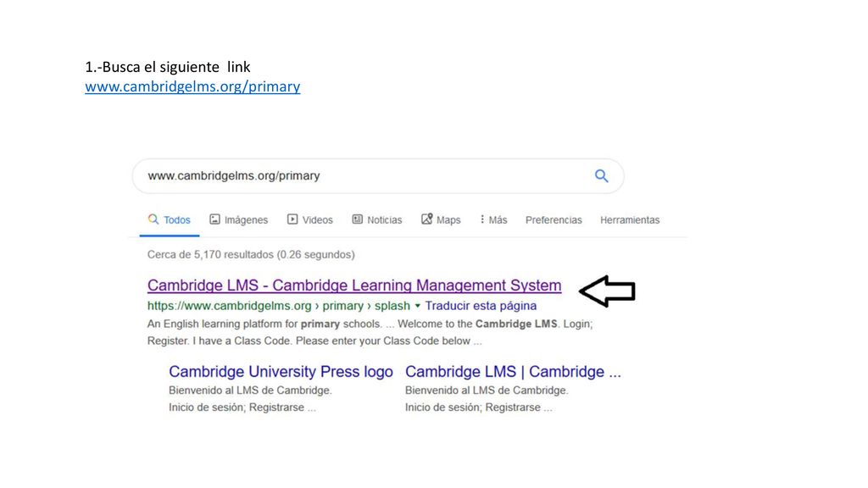868x488 pixels.
Task: Select the Todos search tab
Action: pos(170,219)
